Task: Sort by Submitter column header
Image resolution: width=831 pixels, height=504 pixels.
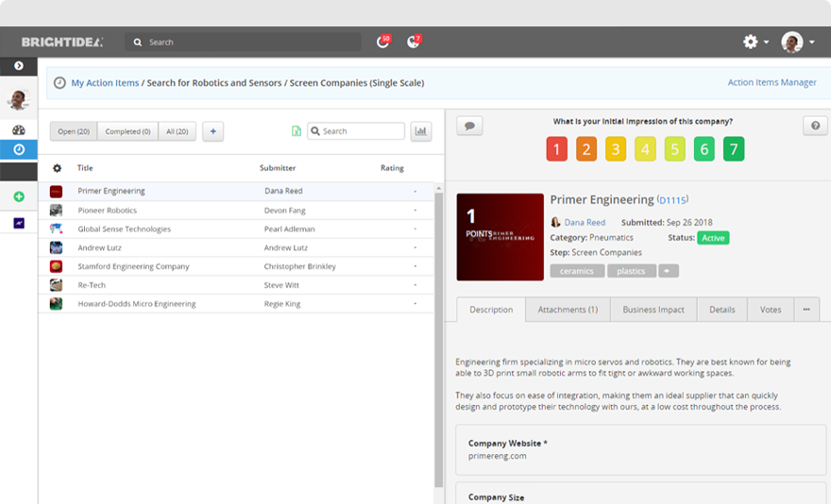Action: [278, 167]
